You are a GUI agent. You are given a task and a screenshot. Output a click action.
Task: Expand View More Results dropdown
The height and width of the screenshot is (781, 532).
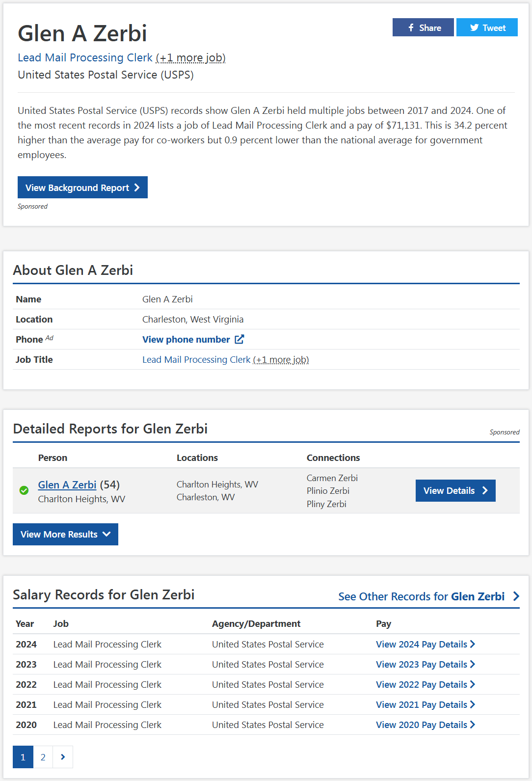coord(65,534)
